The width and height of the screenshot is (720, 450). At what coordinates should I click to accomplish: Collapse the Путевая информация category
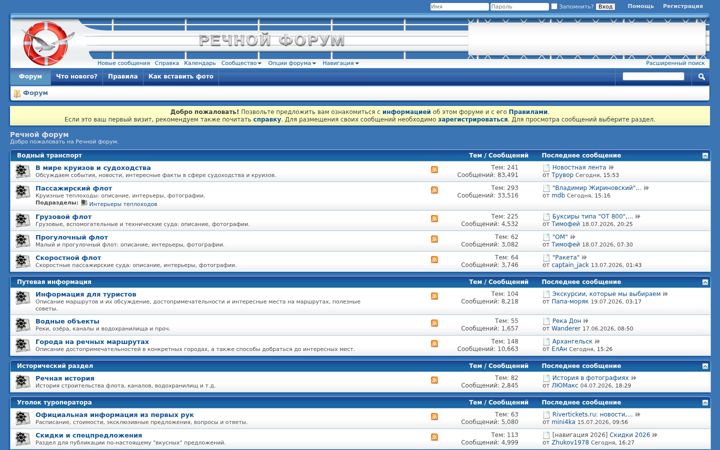point(705,282)
